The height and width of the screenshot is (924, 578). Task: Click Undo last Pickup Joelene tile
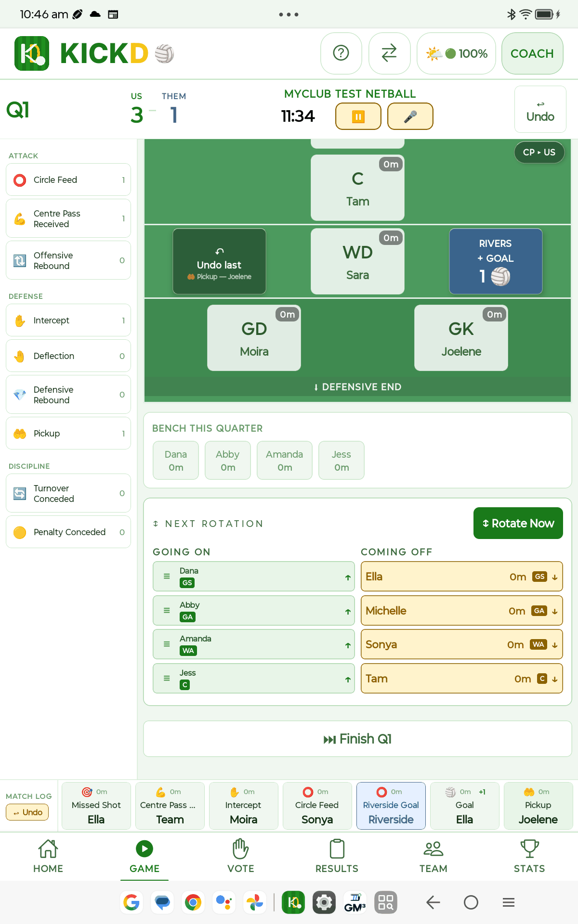coord(219,261)
